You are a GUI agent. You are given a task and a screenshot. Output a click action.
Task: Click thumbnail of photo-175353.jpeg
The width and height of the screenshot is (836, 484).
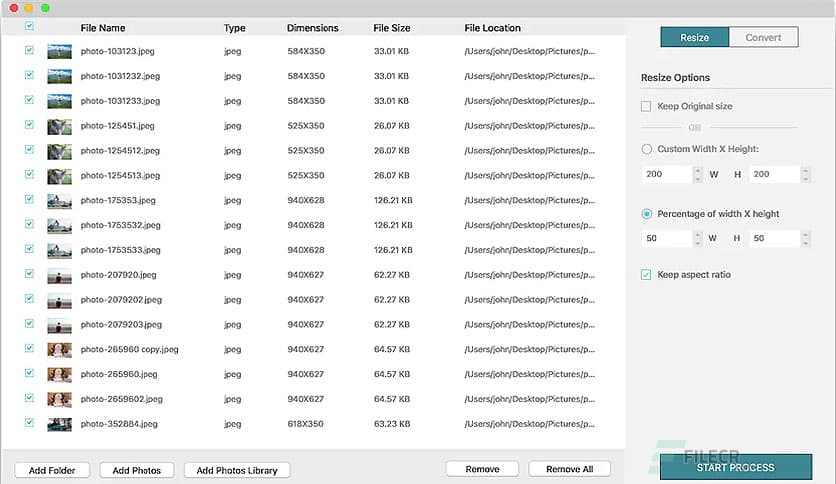pyautogui.click(x=59, y=200)
